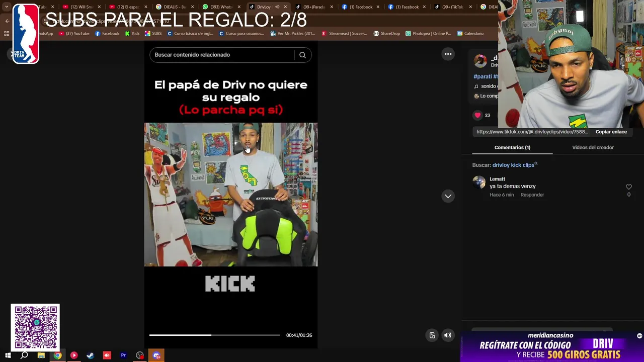Open OBS Studio taskbar icon
Viewport: 644px width, 362px height.
point(140,355)
